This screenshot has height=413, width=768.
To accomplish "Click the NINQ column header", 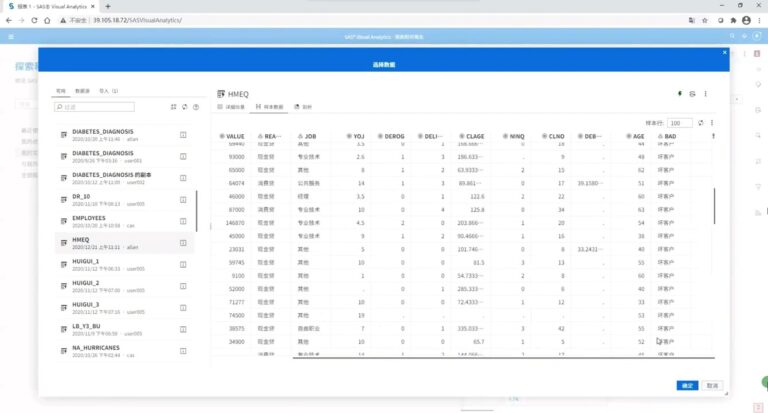I will click(514, 136).
